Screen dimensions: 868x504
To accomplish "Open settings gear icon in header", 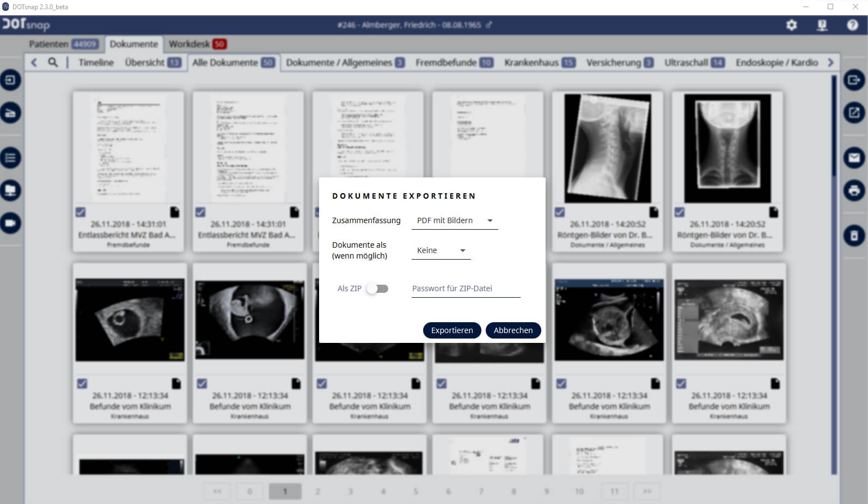I will (791, 25).
